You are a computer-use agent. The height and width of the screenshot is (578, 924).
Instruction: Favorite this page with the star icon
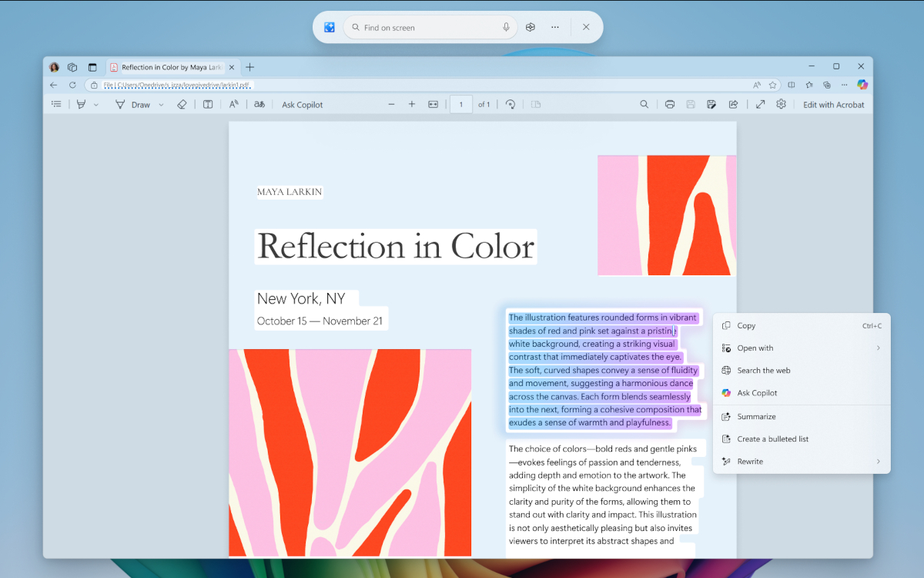772,85
